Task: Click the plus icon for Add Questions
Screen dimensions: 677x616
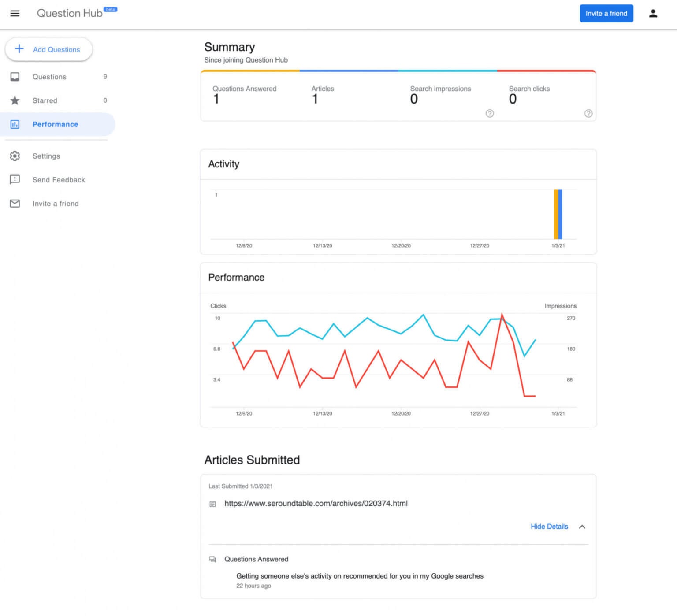Action: [19, 49]
